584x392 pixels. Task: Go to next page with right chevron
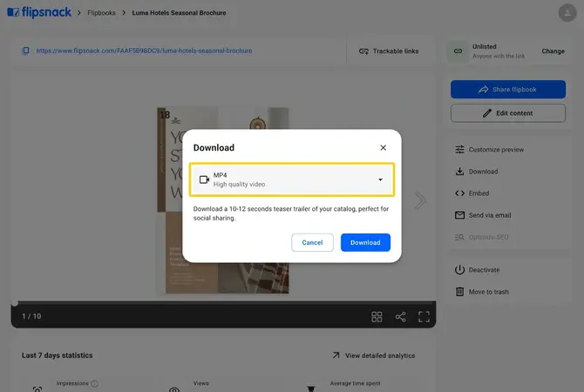(x=420, y=200)
